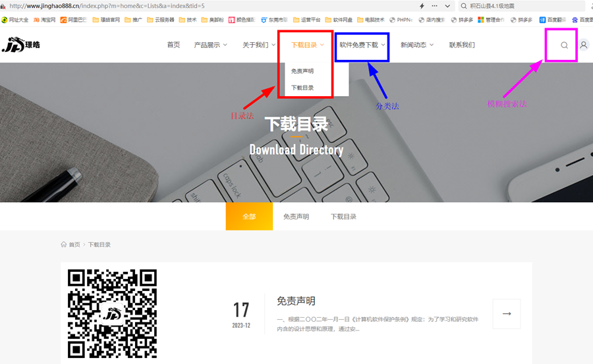Viewport: 593px width, 364px height.
Task: Click the search magnifier icon in header
Action: (564, 45)
